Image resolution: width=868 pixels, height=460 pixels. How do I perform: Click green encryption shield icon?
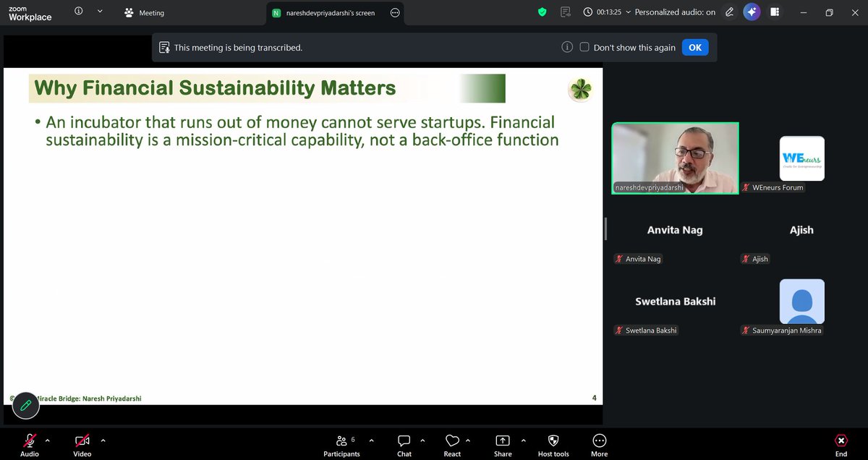(x=542, y=12)
